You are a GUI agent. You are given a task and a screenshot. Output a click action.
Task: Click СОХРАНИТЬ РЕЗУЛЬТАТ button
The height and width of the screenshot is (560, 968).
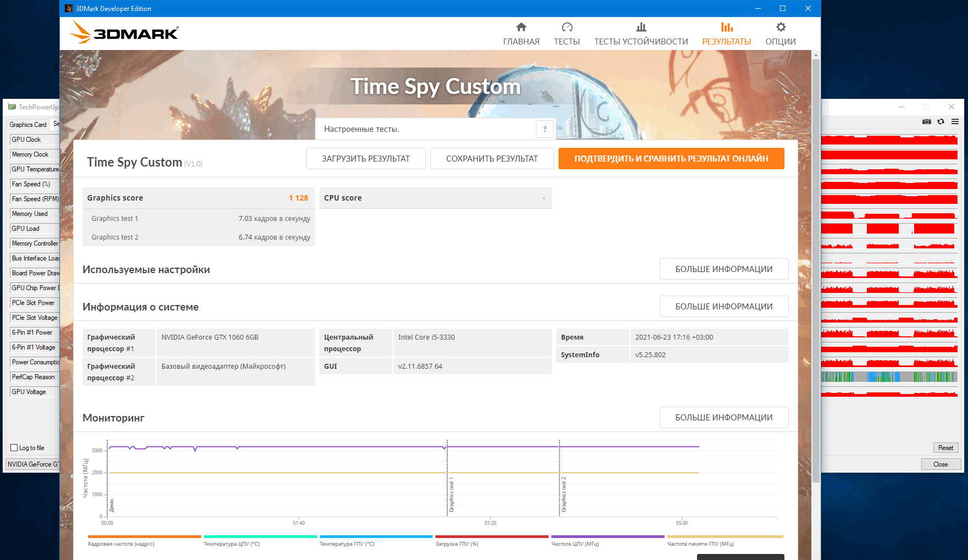pos(492,159)
